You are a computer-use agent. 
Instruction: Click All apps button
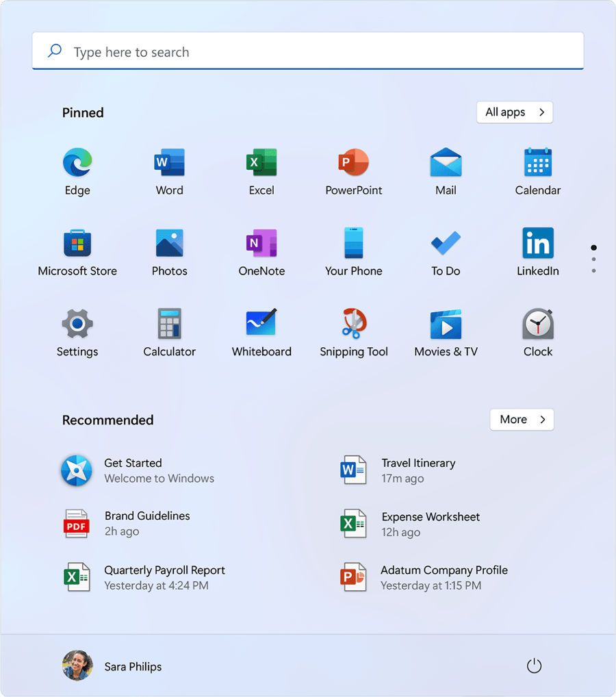click(515, 112)
